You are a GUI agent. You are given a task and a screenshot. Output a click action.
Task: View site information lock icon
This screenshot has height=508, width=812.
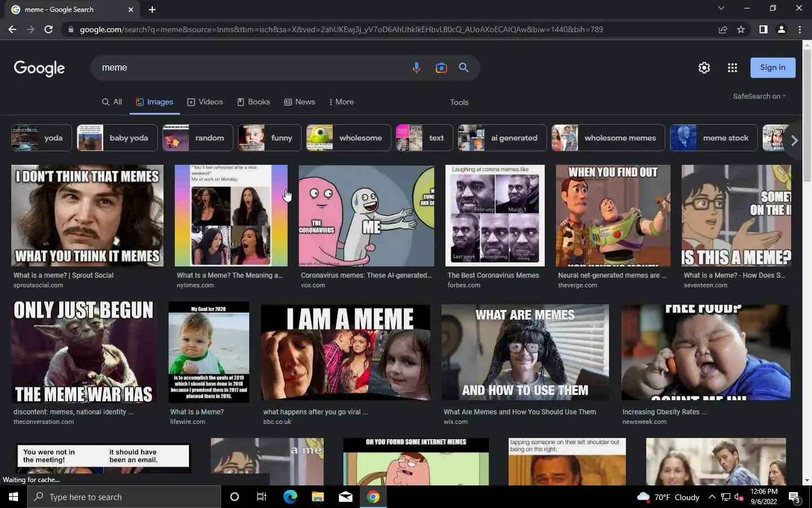[x=70, y=29]
